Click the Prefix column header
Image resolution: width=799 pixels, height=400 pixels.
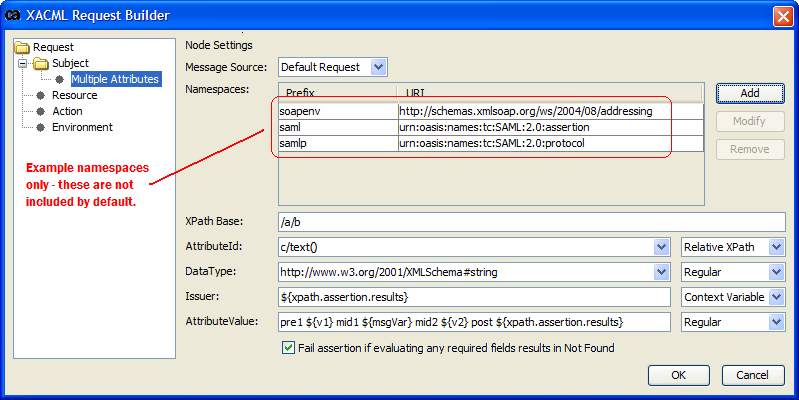(x=335, y=92)
